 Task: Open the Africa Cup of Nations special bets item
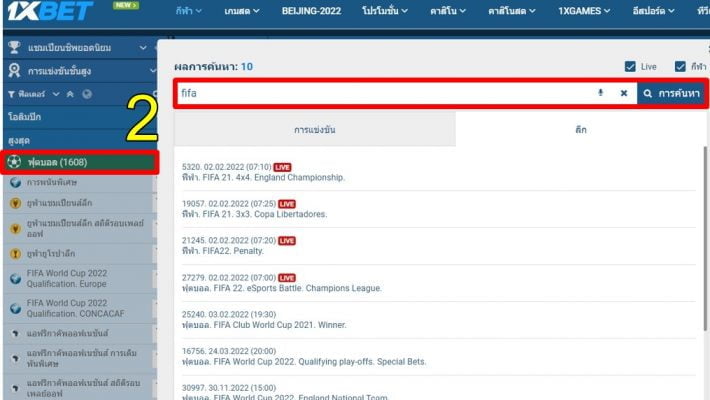(80, 358)
